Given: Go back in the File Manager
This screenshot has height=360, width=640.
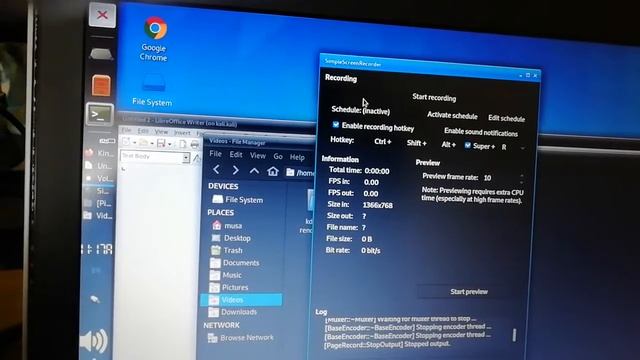Looking at the screenshot, I should 216,169.
